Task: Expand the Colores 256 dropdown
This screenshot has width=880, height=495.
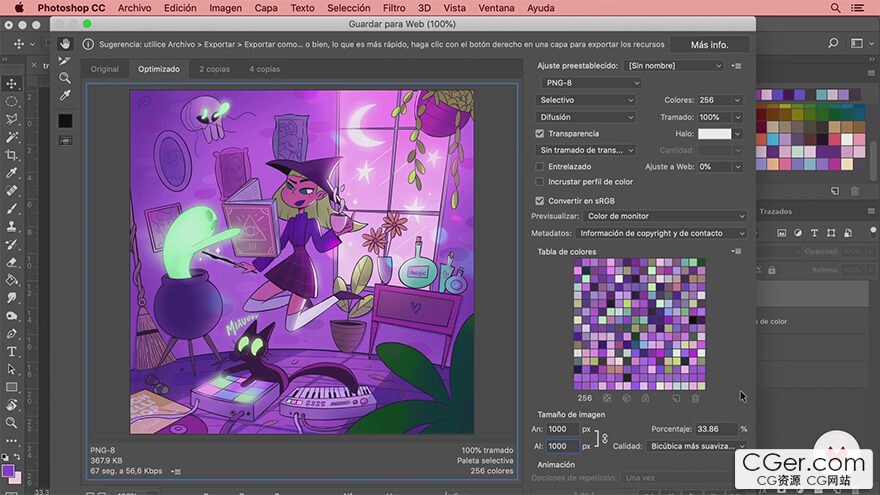Action: (722, 100)
